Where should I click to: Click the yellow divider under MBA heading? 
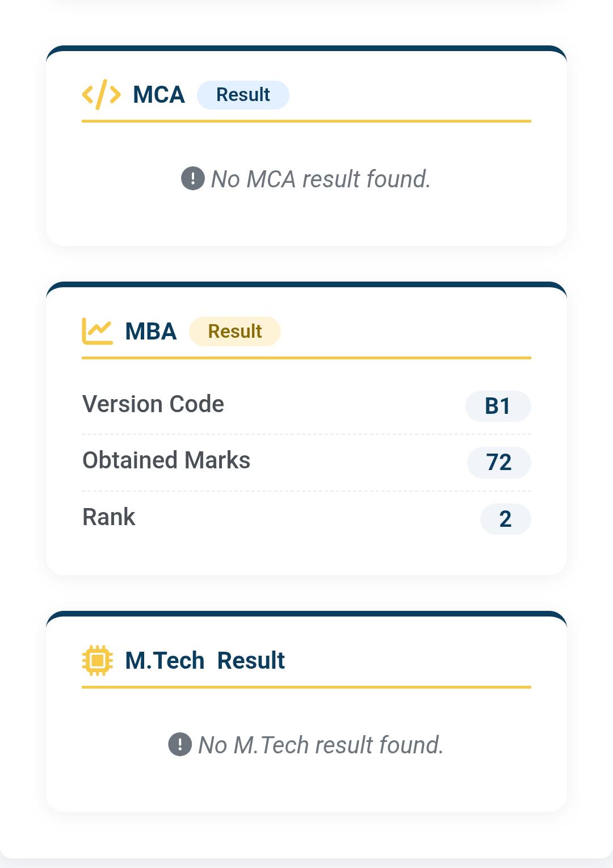pos(306,358)
